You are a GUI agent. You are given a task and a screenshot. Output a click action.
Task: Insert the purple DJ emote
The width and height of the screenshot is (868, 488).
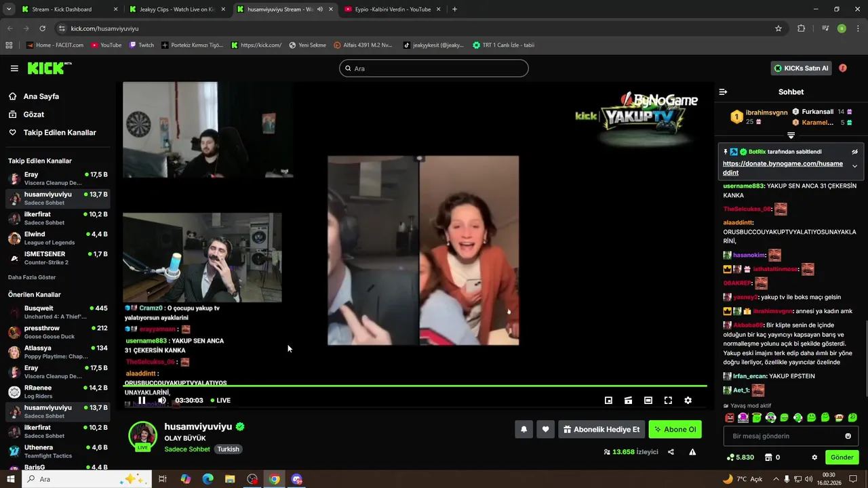743,418
